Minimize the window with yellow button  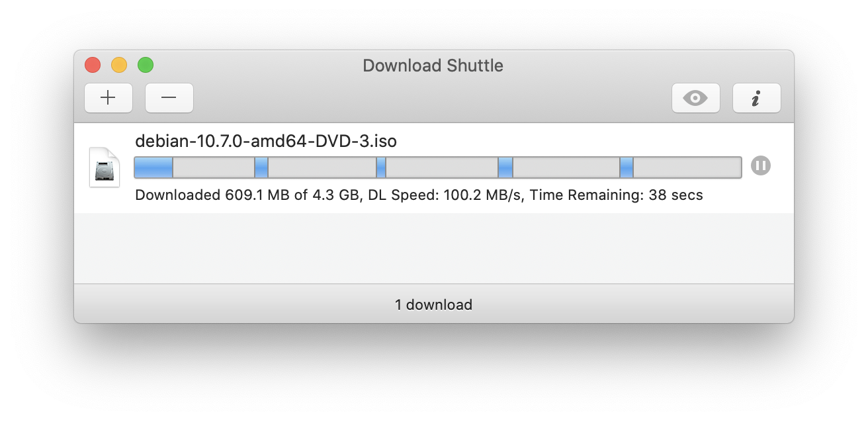coord(119,65)
